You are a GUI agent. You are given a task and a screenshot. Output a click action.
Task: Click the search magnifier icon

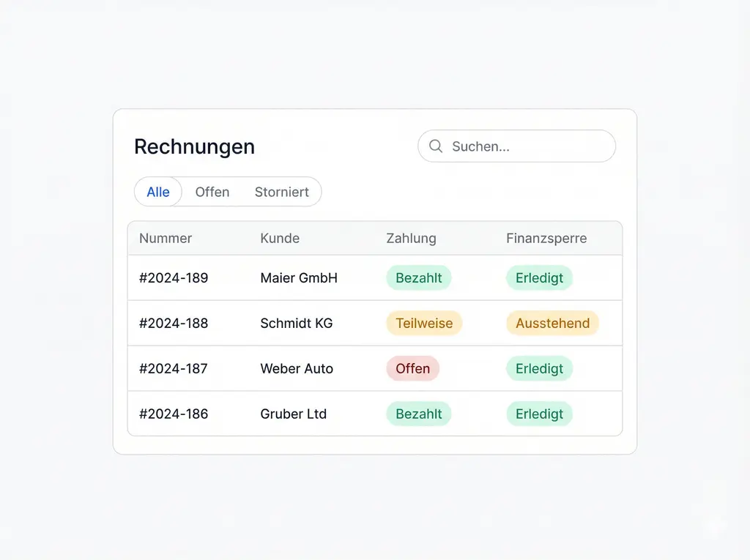point(436,146)
